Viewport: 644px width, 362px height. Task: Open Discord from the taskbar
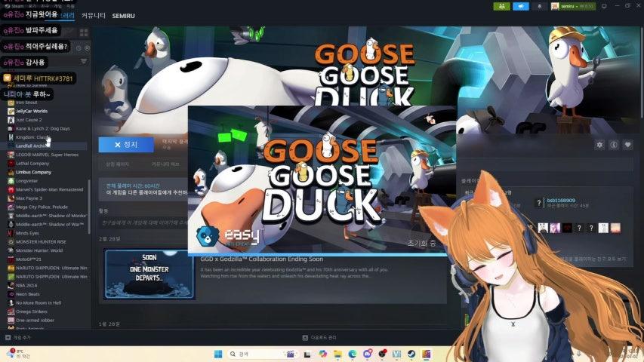click(x=367, y=354)
